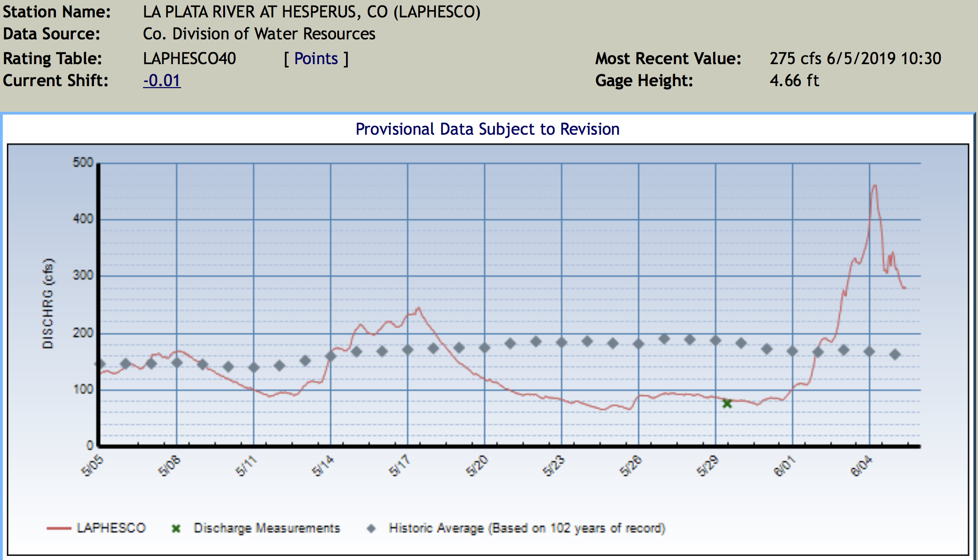Click the Points link beside rating table
Image resolution: width=978 pixels, height=560 pixels.
click(316, 59)
